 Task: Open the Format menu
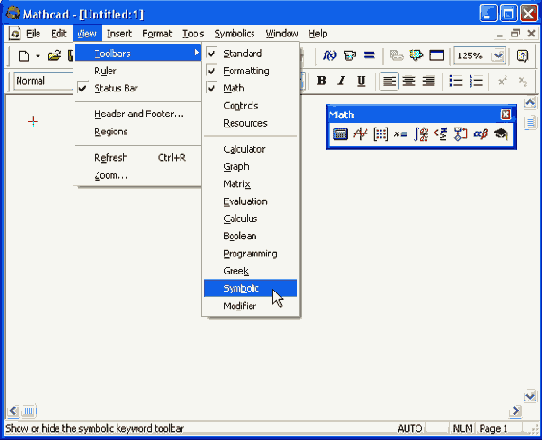[x=157, y=34]
